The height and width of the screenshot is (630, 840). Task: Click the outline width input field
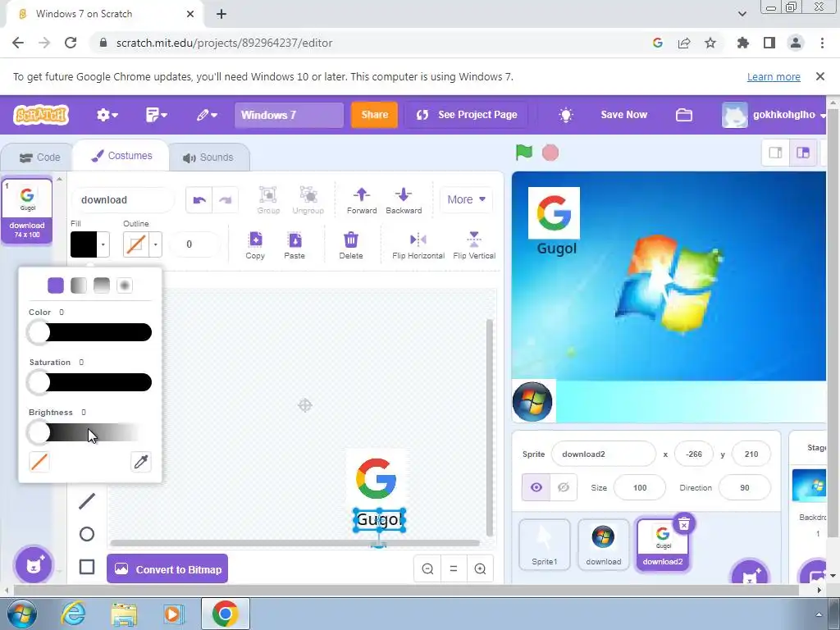[x=194, y=244]
